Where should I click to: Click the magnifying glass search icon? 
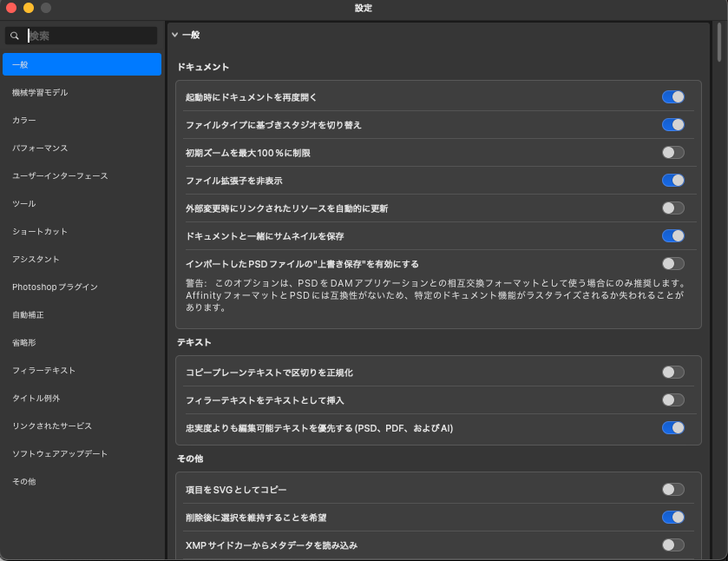pos(15,36)
